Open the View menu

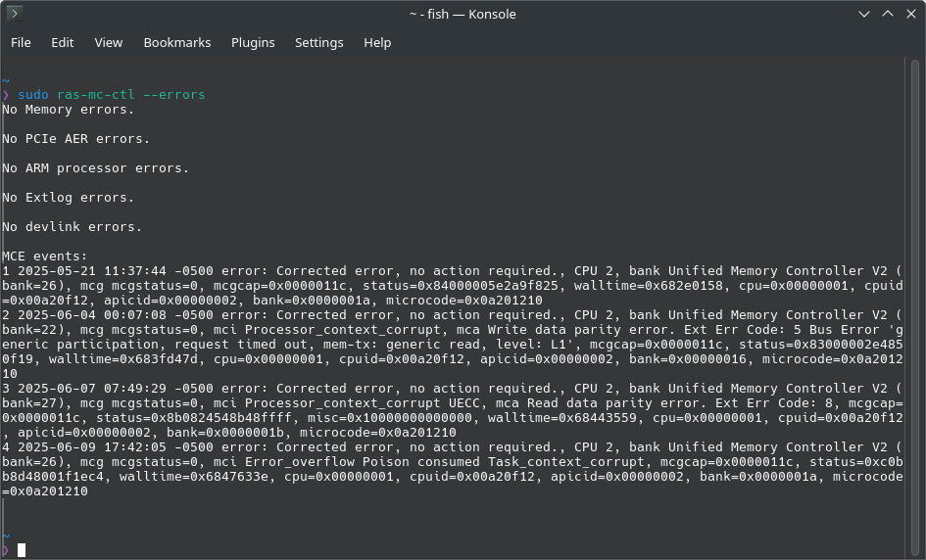pos(109,42)
